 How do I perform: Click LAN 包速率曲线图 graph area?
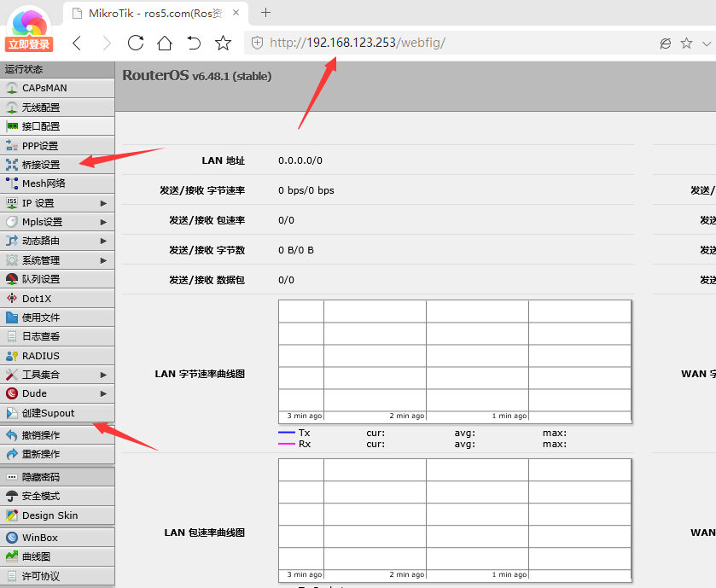pyautogui.click(x=455, y=521)
